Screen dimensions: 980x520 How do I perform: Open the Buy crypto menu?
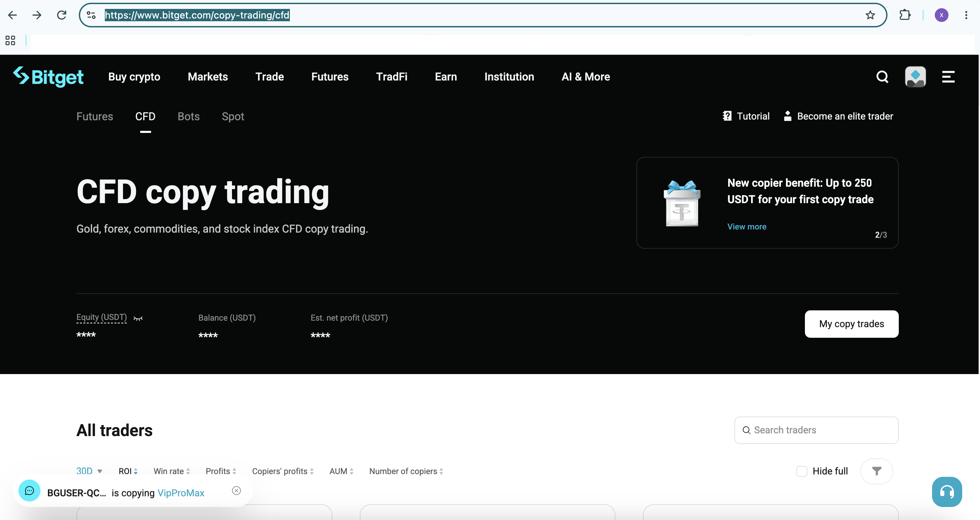pos(134,77)
